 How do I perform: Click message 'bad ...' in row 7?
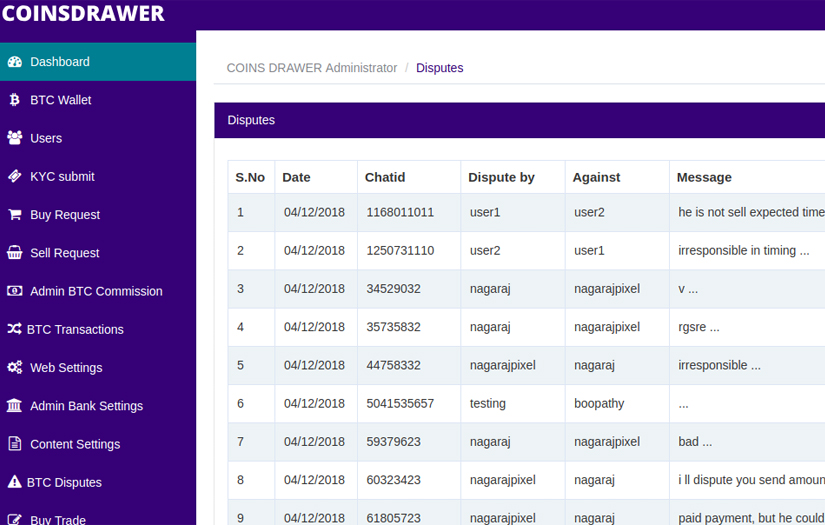[x=695, y=441]
